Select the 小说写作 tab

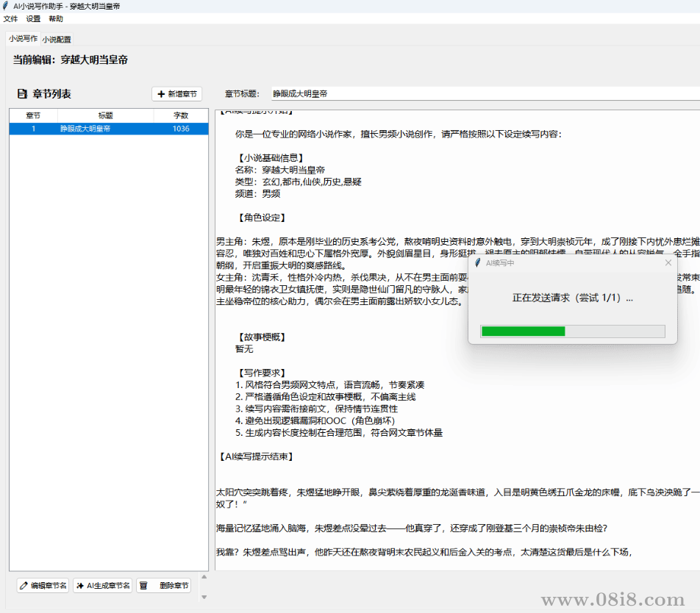[23, 38]
